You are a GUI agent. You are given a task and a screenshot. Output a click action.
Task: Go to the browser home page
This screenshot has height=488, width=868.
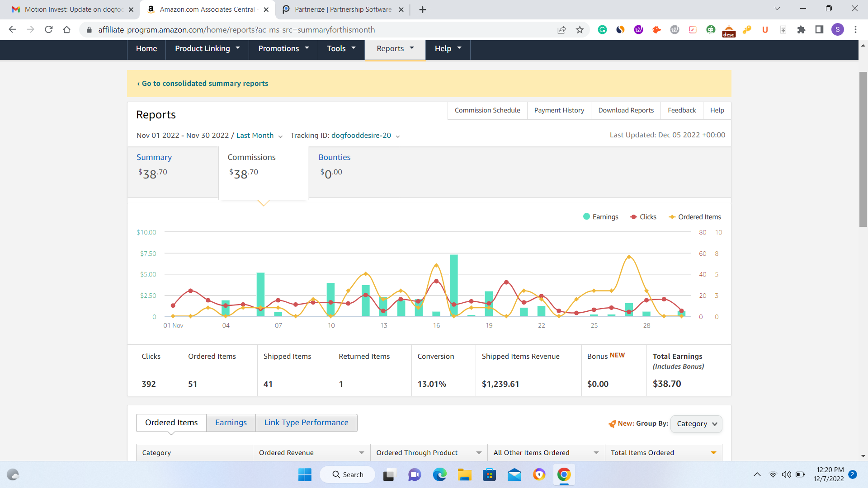coord(66,30)
